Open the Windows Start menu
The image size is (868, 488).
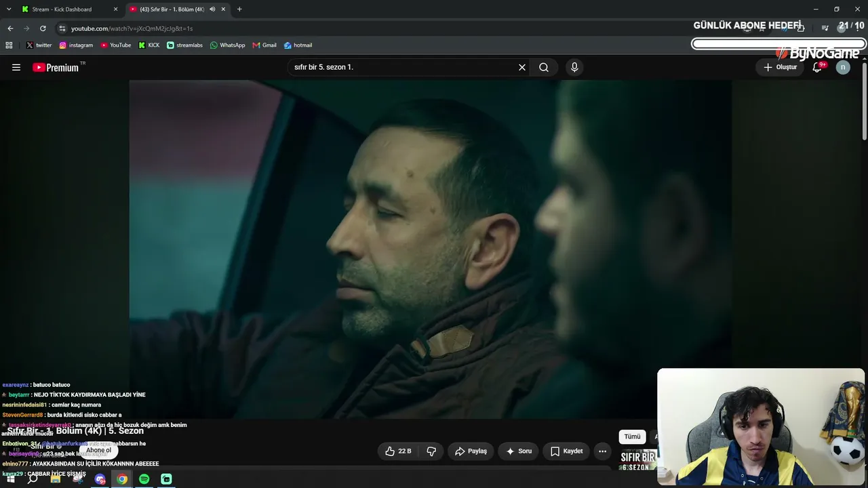coord(11,479)
